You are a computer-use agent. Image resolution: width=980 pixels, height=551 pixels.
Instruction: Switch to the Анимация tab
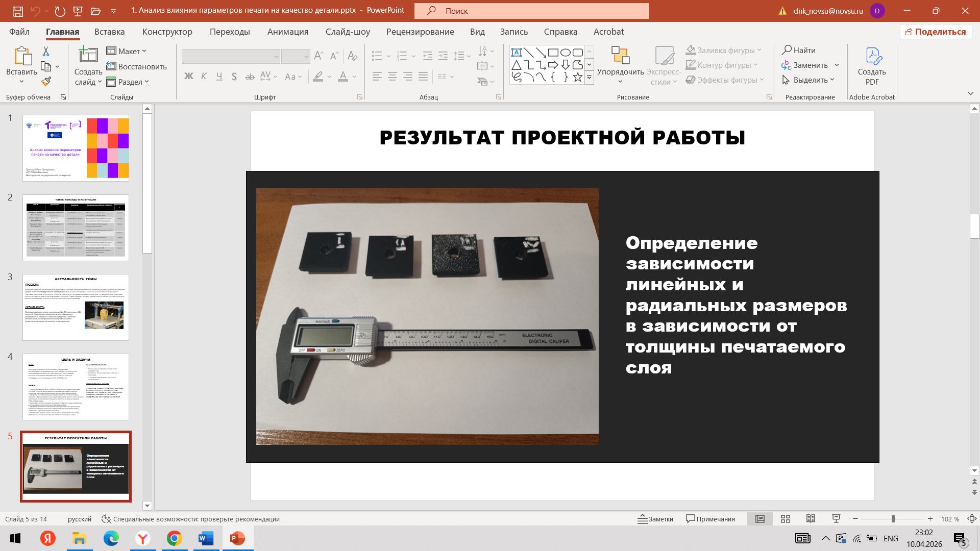288,32
